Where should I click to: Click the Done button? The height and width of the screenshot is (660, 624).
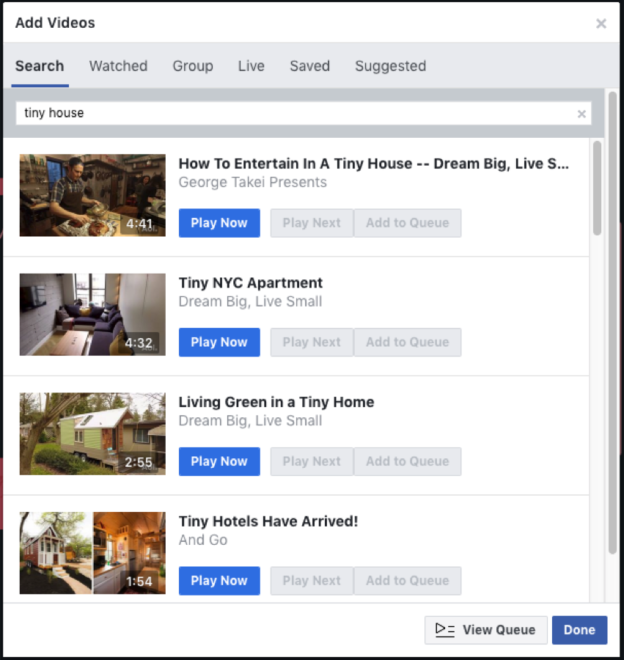579,630
